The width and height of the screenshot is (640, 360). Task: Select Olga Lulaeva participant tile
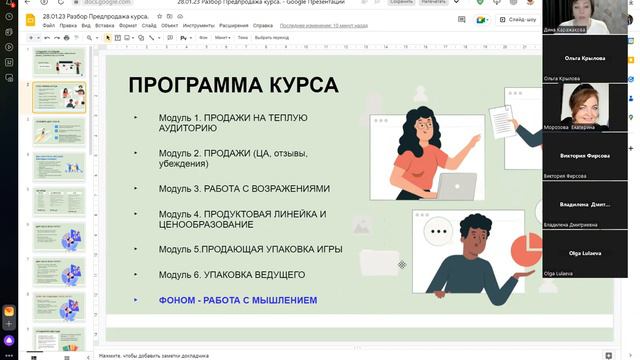click(585, 253)
